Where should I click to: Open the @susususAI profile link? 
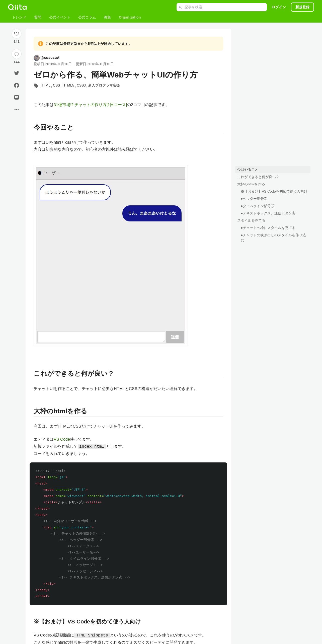[x=50, y=58]
